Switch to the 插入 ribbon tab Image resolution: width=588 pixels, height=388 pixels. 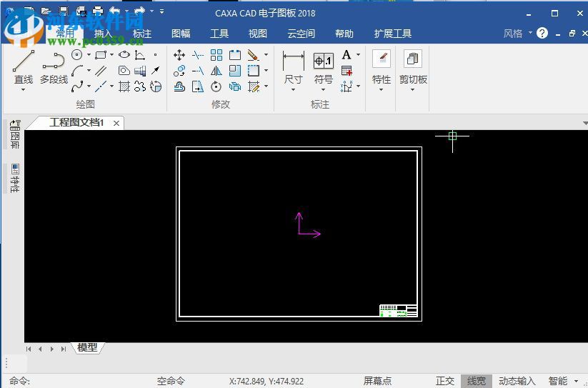point(103,34)
